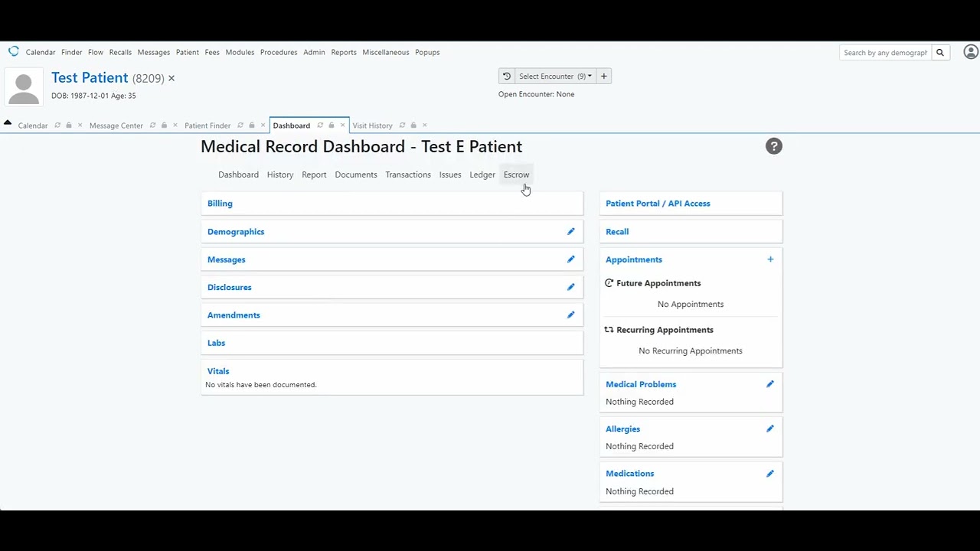Click the magnifier search button
Viewport: 980px width, 551px height.
[x=940, y=53]
